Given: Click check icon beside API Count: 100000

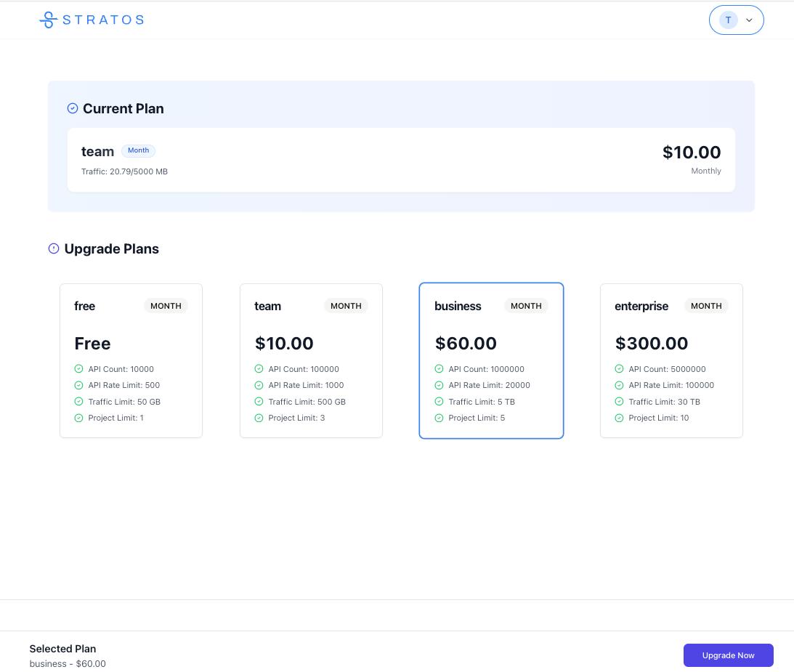Looking at the screenshot, I should [259, 368].
